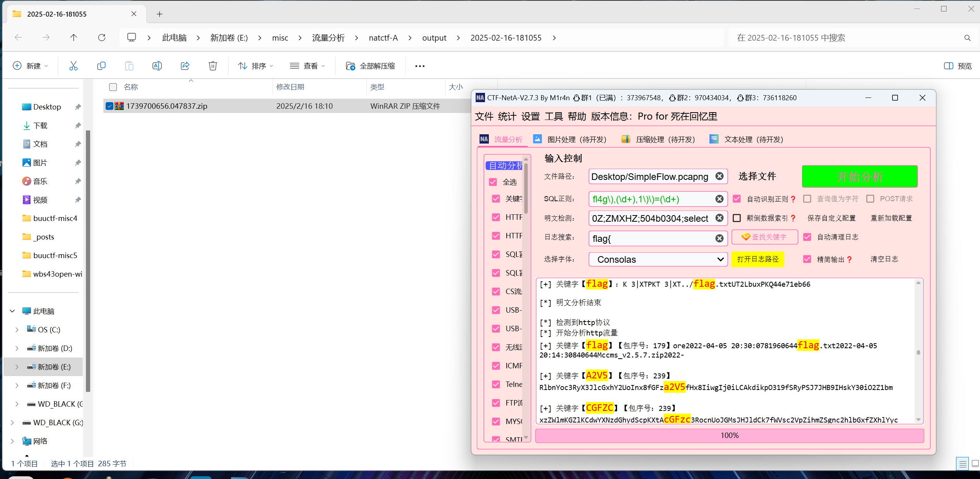The width and height of the screenshot is (980, 479).
Task: Click the Share icon in Explorer toolbar
Action: coord(185,66)
